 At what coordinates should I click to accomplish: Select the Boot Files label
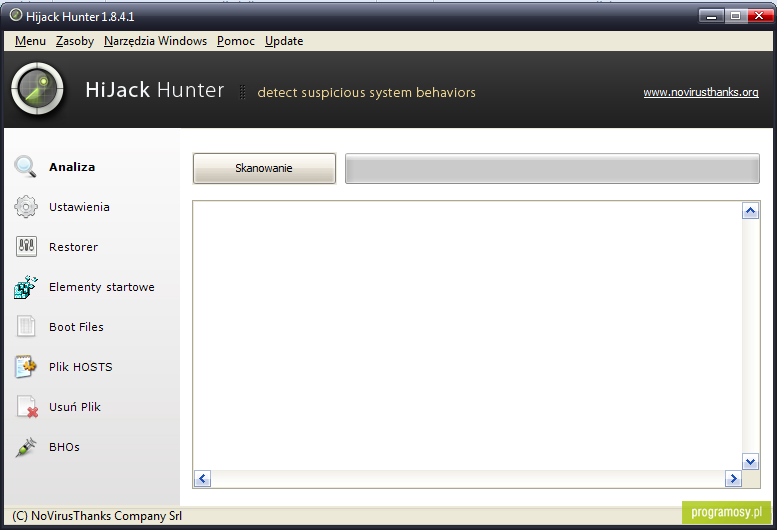pyautogui.click(x=76, y=327)
